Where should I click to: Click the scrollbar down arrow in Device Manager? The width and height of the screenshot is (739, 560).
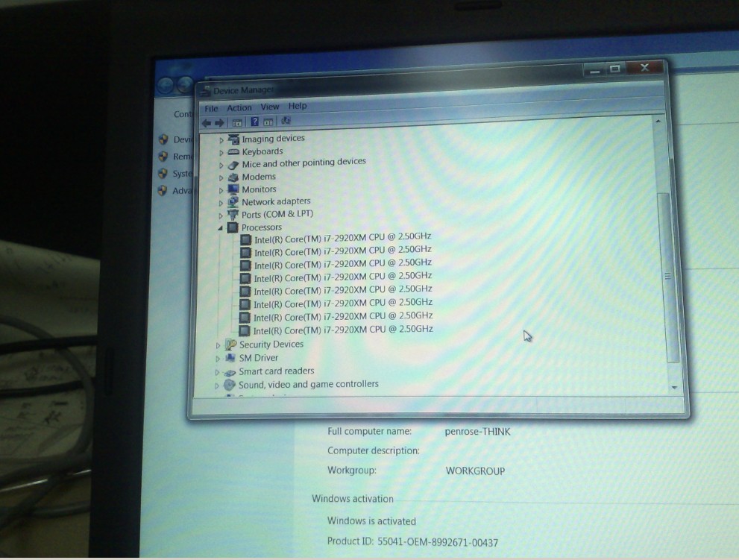[x=674, y=388]
